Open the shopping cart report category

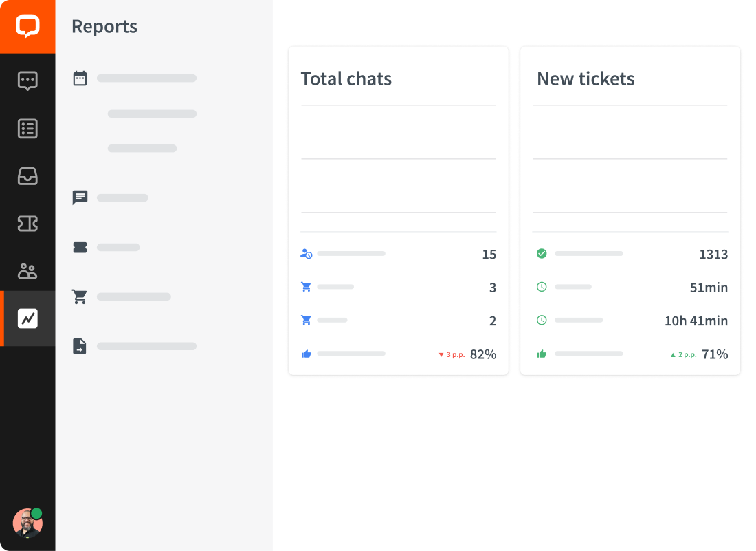click(x=80, y=297)
